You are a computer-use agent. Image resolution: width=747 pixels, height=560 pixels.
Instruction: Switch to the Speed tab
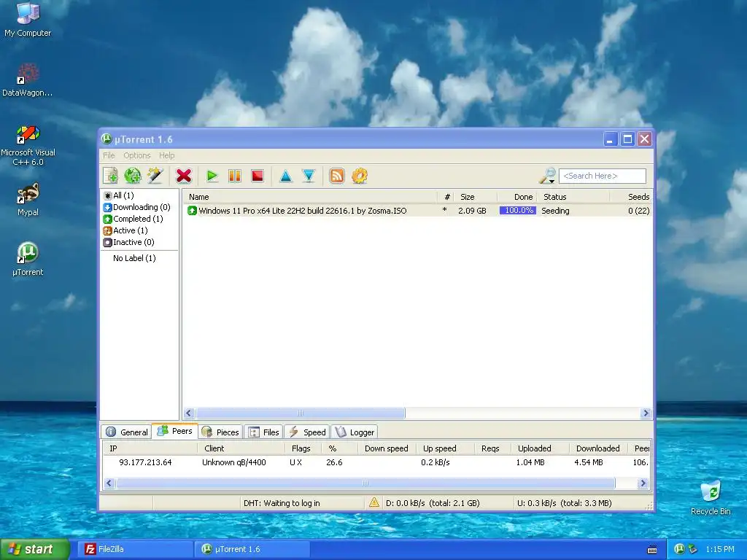(307, 432)
